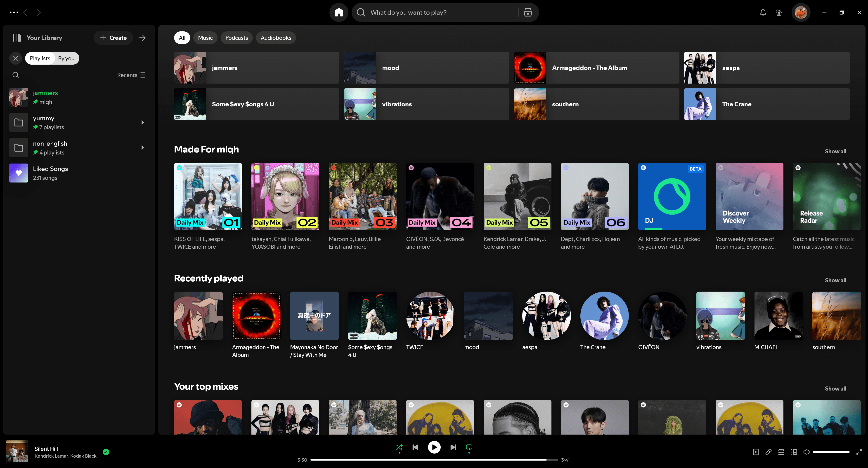Open the vibrations shortcut tile
The image size is (868, 468).
427,104
